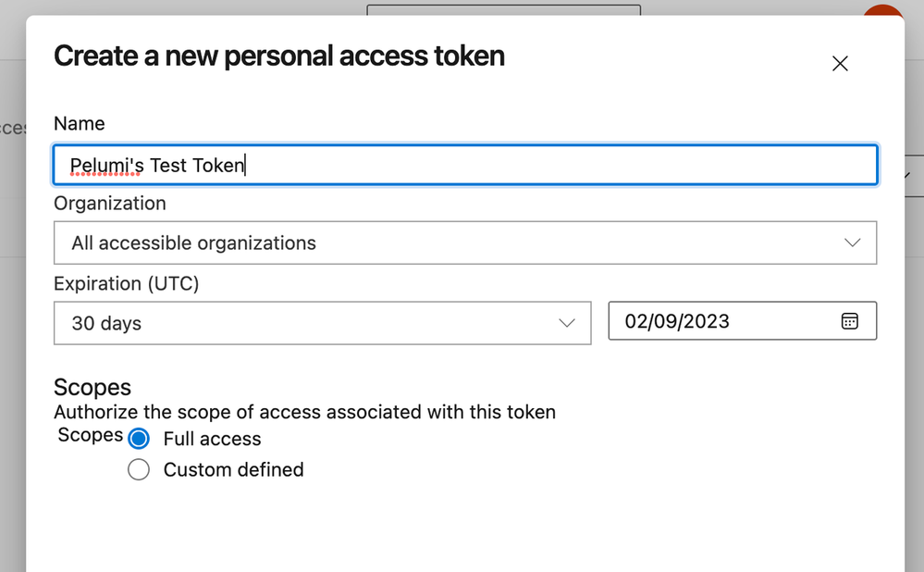Click the chevron in the Organization box
Screen dimensions: 924x572
(x=852, y=242)
